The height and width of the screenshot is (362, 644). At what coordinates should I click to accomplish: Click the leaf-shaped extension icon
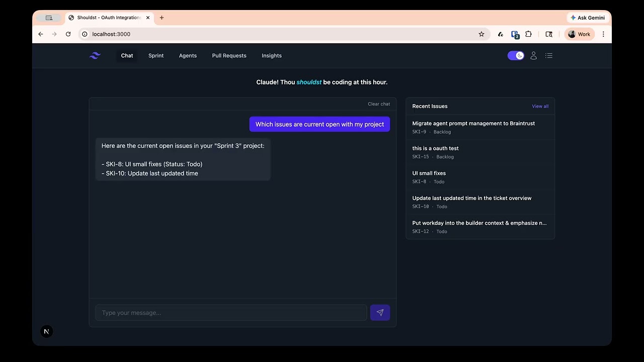tap(501, 34)
